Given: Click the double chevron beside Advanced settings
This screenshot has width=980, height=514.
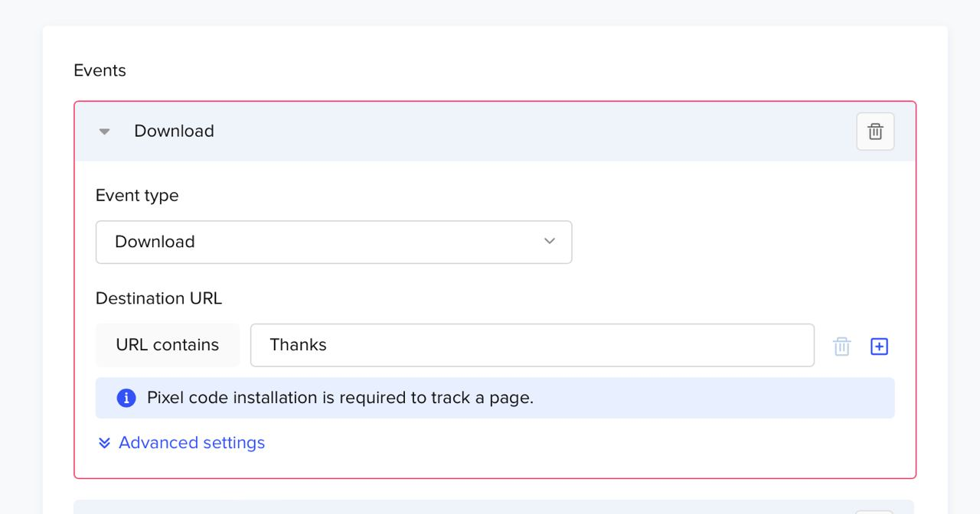Looking at the screenshot, I should (x=105, y=443).
